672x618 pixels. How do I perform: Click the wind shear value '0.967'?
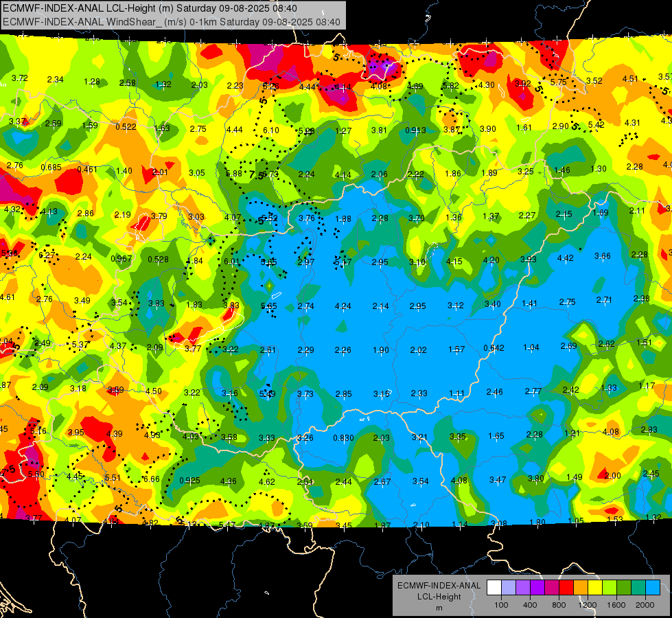click(121, 259)
